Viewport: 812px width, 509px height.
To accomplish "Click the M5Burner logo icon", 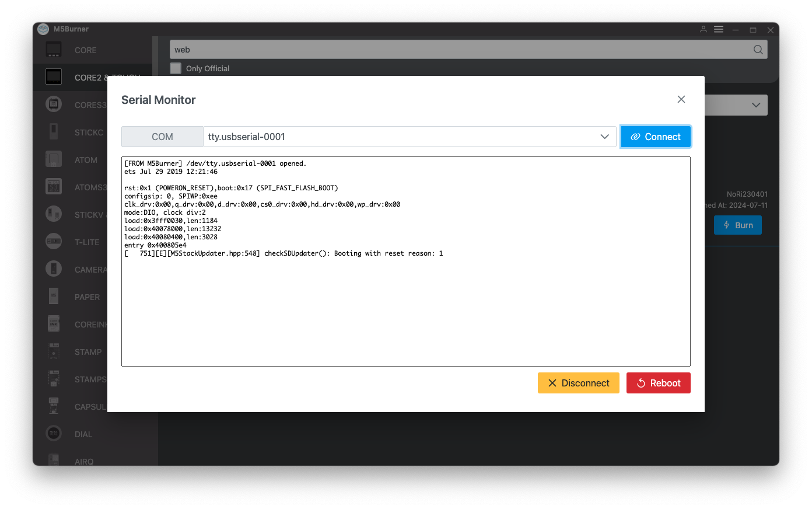I will click(x=43, y=29).
